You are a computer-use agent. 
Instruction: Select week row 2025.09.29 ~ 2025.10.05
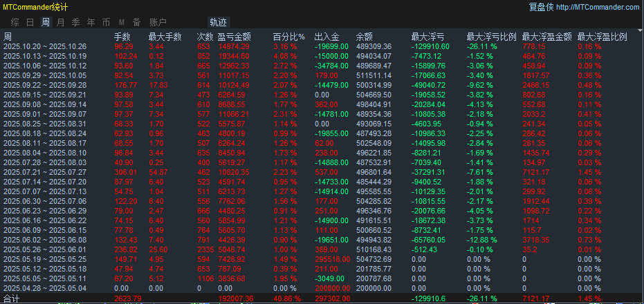point(322,75)
